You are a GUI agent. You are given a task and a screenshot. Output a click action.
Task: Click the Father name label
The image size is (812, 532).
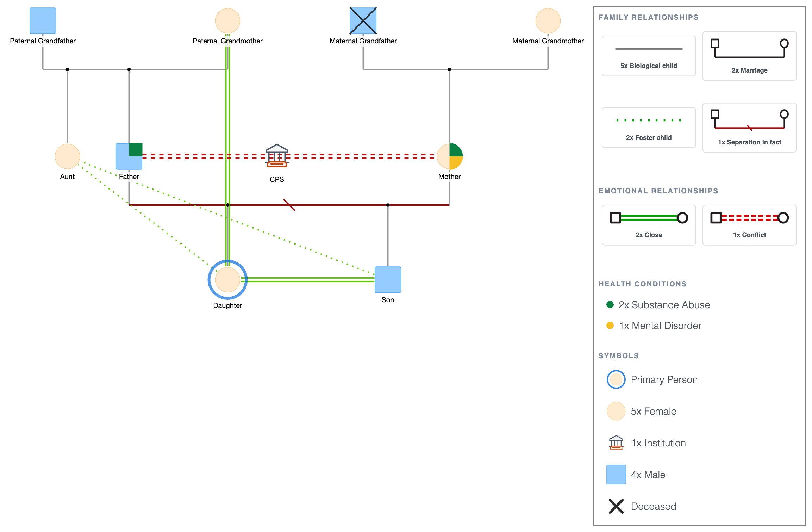pos(129,177)
